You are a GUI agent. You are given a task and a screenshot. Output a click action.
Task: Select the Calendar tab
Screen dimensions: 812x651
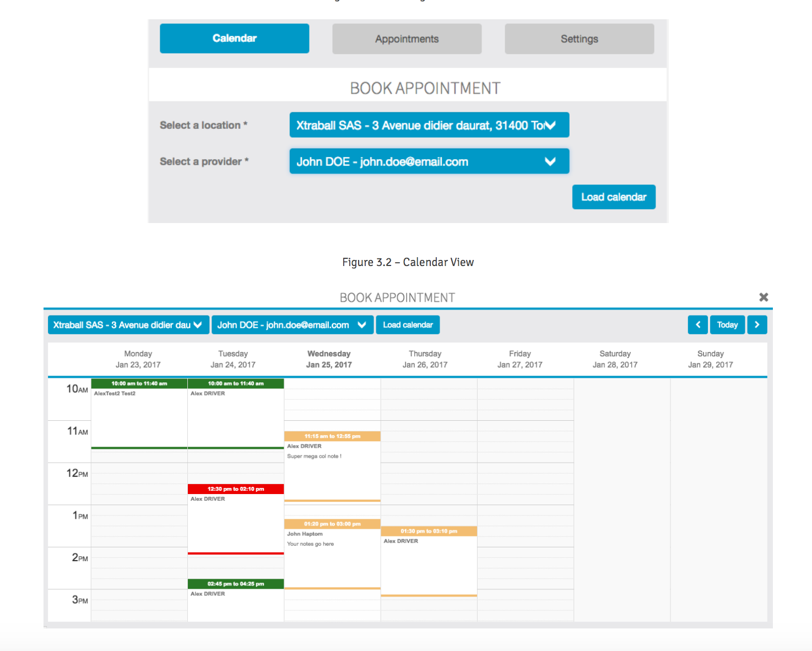tap(234, 39)
